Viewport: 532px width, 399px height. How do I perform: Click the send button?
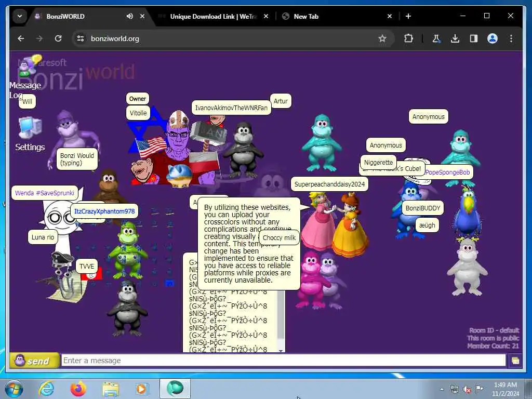tap(35, 361)
